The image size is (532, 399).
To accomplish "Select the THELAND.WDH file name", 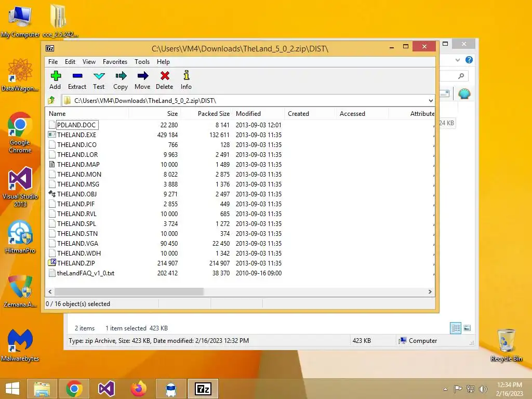I will 79,253.
